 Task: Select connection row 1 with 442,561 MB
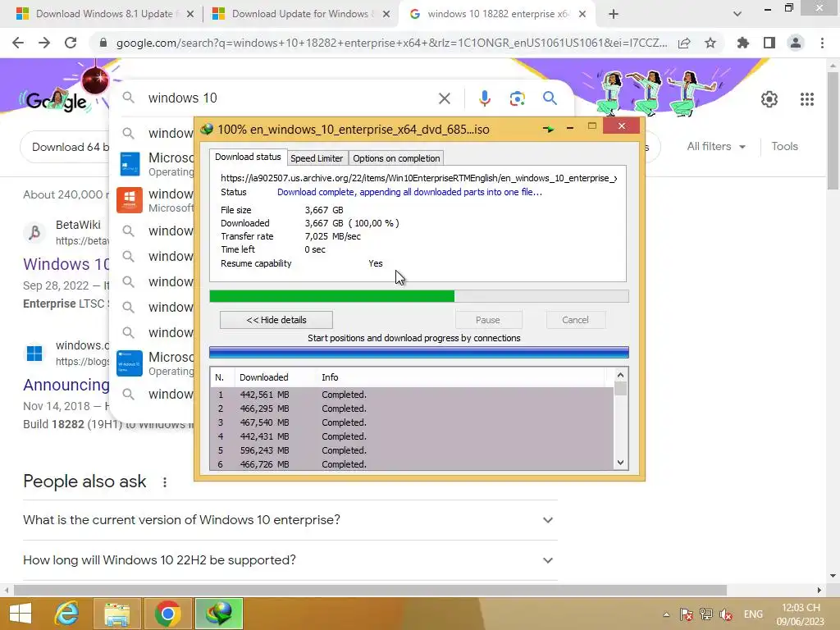coord(412,395)
